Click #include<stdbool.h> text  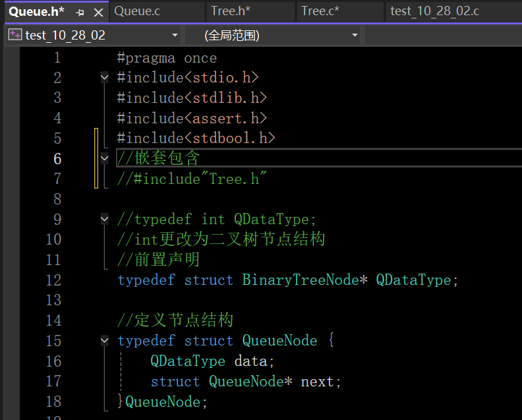coord(196,138)
